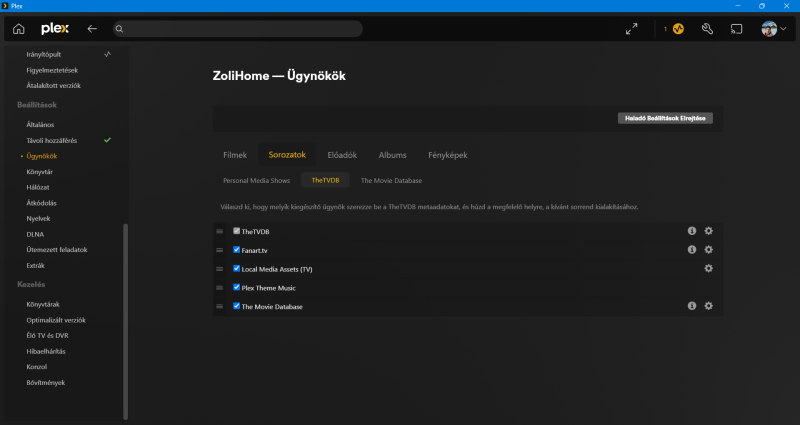
Task: Click the info icon for TheTVDB row
Action: pyautogui.click(x=692, y=231)
